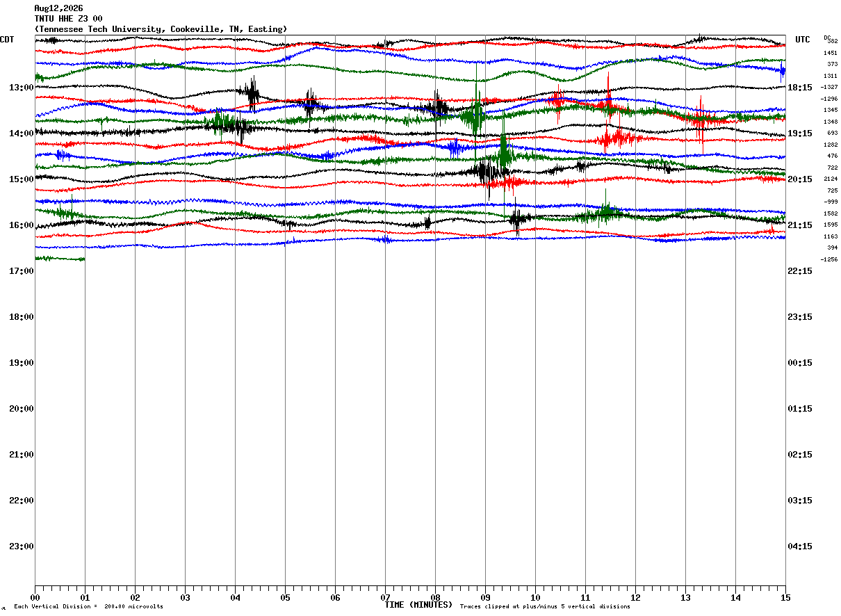This screenshot has height=616, width=841.
Task: Click minute tick label 02 on time axis
Action: pyautogui.click(x=135, y=597)
